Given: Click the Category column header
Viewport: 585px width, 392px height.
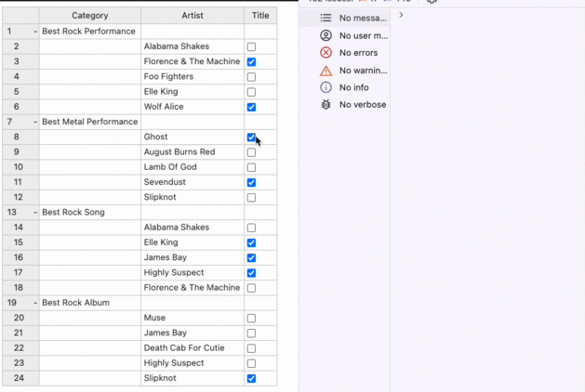Looking at the screenshot, I should [90, 16].
